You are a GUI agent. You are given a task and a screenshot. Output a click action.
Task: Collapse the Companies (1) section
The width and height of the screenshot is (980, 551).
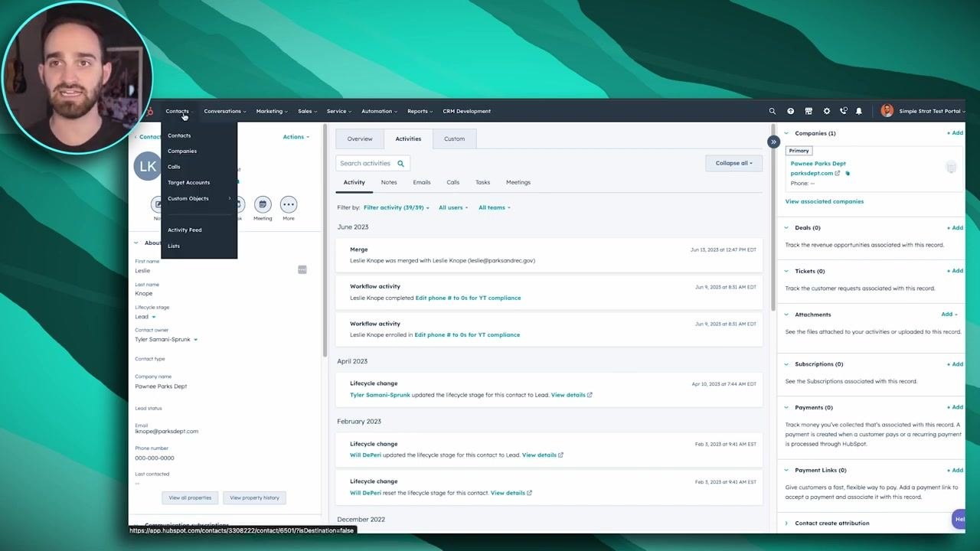(x=786, y=133)
